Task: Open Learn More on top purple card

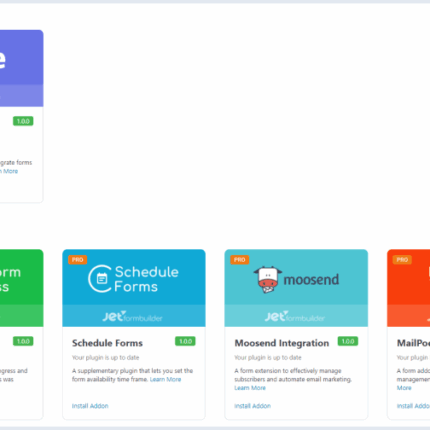Action: coord(9,171)
